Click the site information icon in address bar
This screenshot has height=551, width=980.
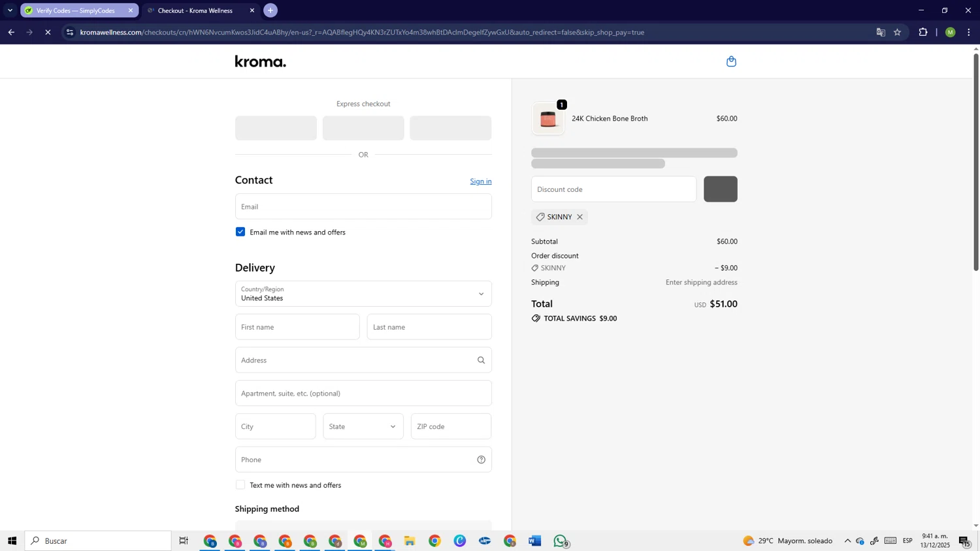tap(70, 32)
